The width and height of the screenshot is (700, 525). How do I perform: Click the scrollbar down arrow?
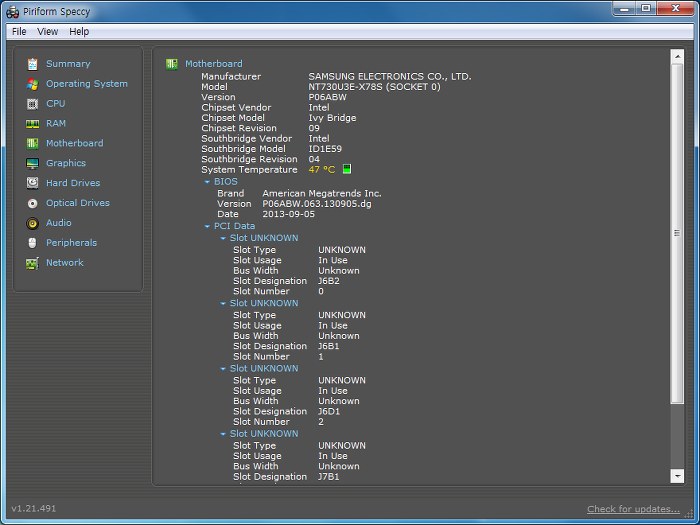coord(677,476)
